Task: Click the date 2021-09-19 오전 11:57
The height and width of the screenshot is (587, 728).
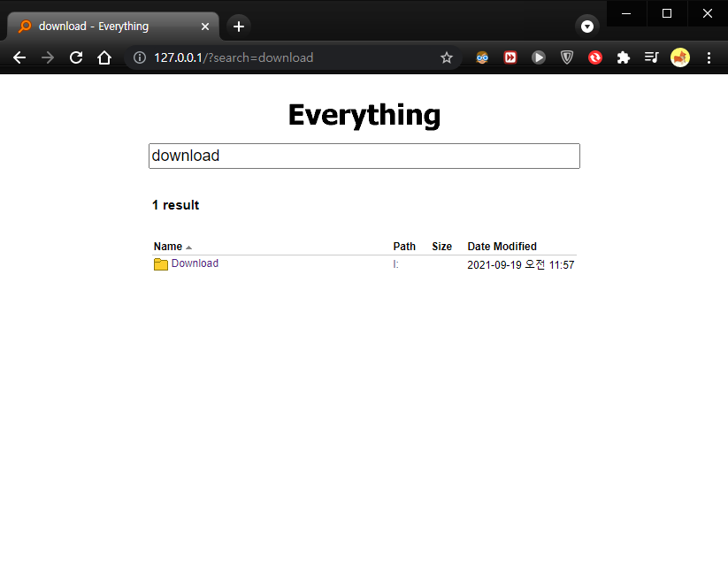Action: (520, 265)
